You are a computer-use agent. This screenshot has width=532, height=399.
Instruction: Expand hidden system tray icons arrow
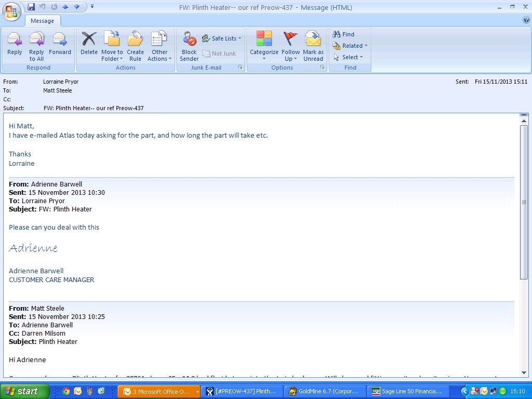[465, 392]
